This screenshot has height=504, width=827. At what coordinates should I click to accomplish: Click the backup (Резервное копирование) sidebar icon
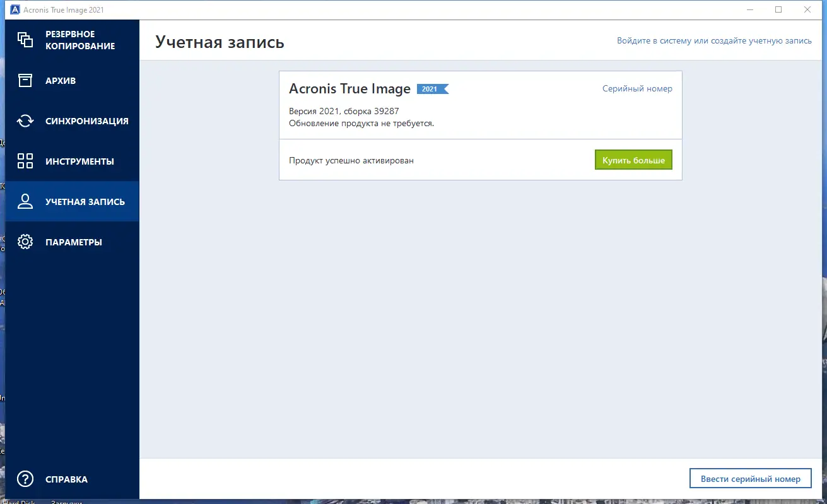[25, 40]
